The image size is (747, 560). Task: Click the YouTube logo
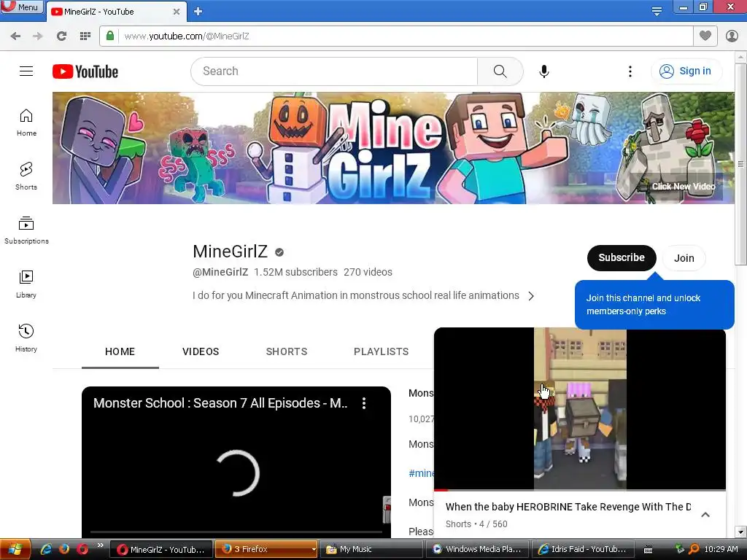85,71
